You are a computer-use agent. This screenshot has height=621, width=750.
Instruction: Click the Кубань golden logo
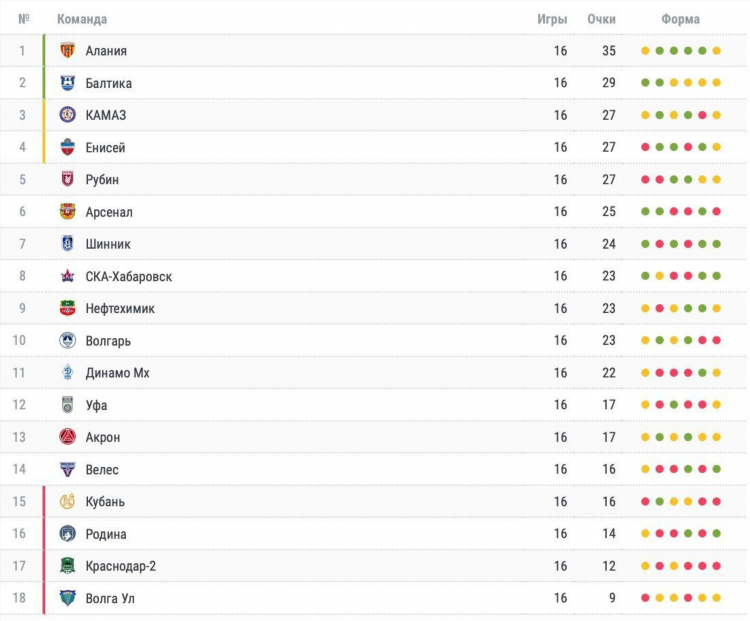(67, 501)
